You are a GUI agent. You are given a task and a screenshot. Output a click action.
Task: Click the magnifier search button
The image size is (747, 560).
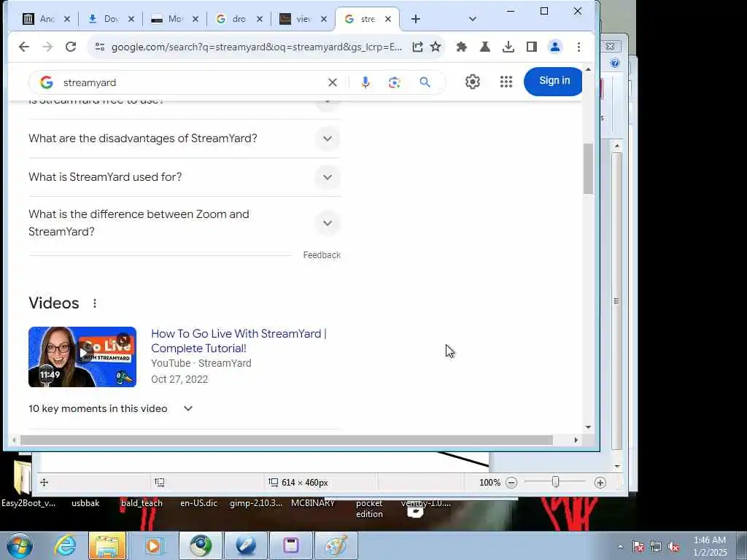point(425,82)
